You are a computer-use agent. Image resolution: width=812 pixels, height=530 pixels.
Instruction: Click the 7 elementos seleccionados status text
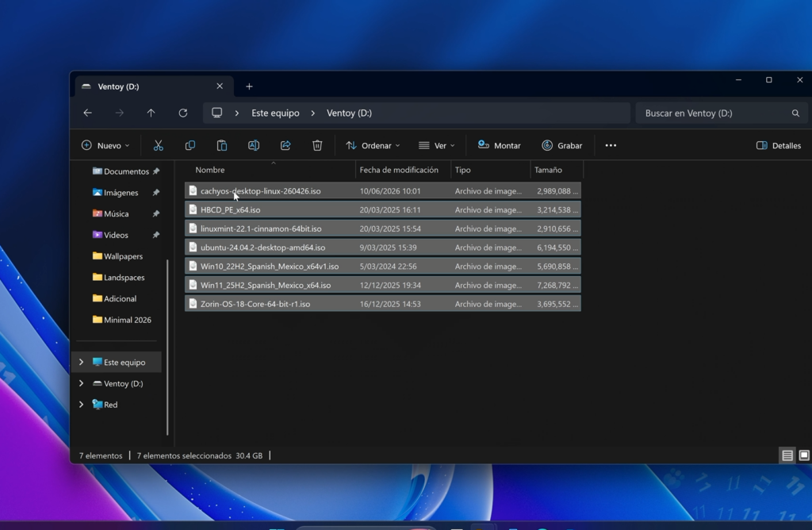coord(184,456)
